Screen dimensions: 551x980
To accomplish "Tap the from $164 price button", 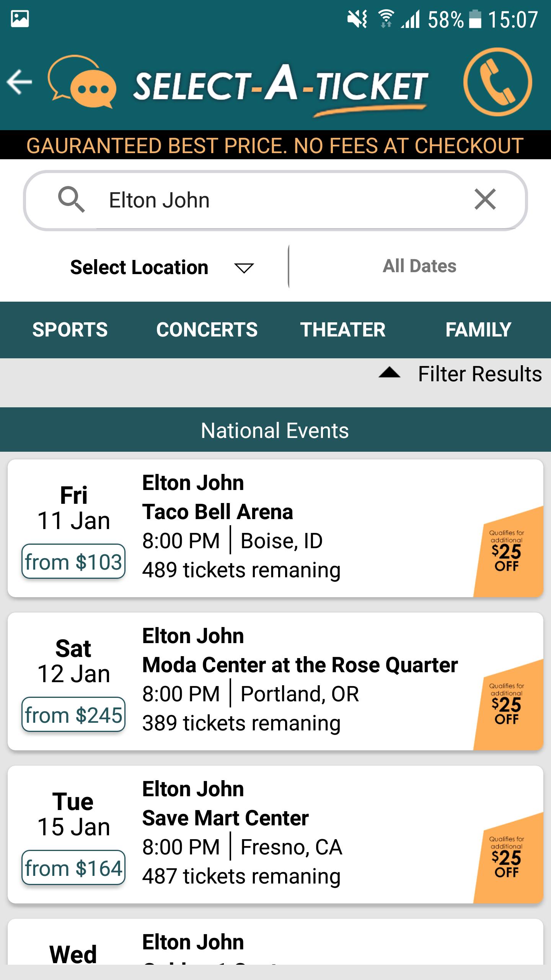I will 73,868.
